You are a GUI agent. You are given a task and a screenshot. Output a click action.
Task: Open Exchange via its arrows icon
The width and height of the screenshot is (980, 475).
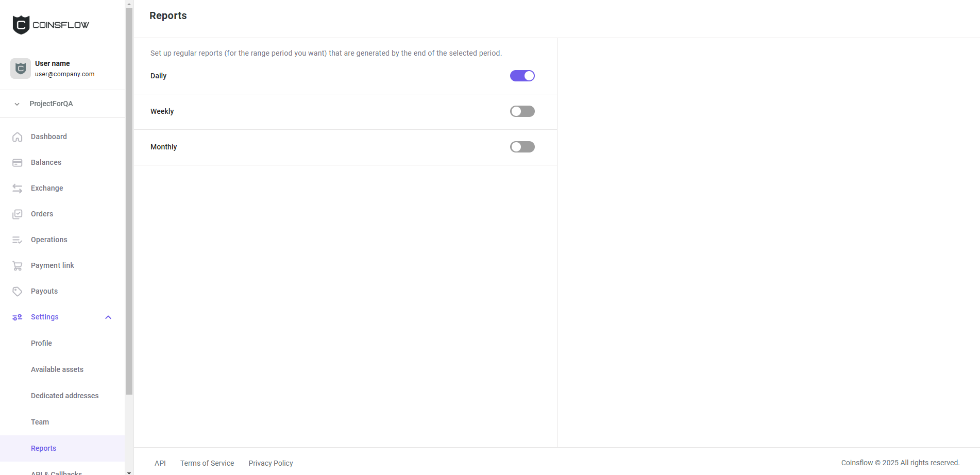tap(17, 188)
